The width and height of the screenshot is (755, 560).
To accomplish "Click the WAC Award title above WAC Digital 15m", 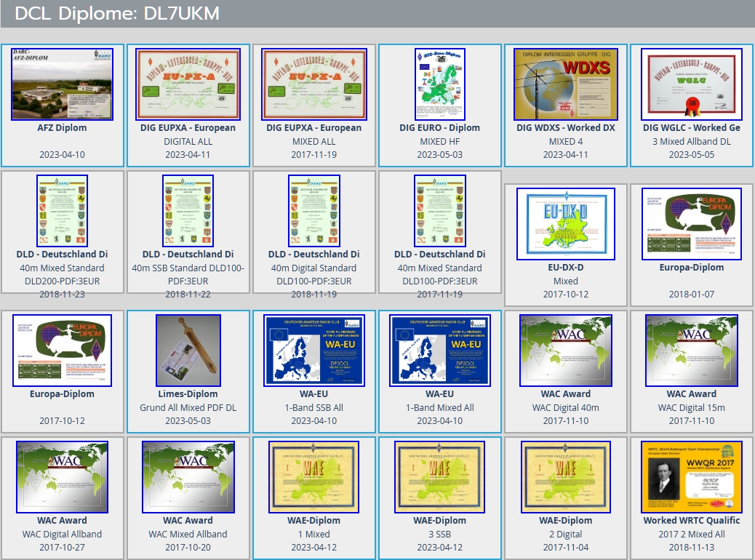I will [x=692, y=394].
